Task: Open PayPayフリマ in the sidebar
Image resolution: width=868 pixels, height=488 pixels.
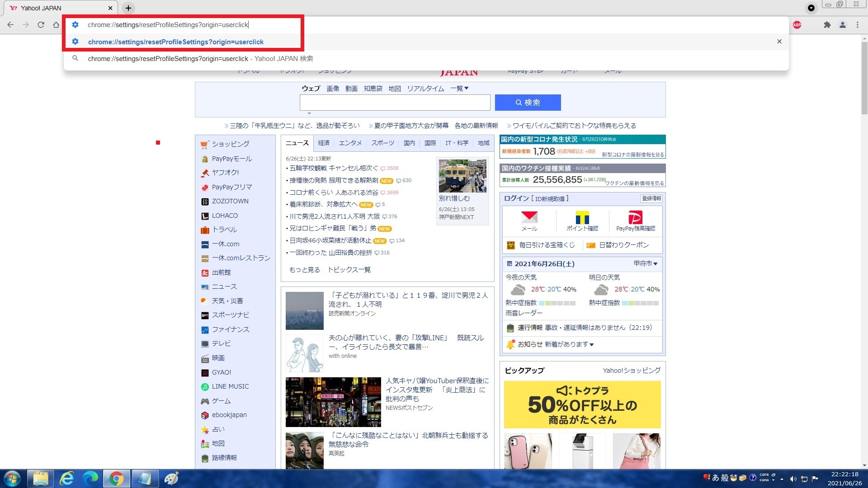Action: [x=226, y=187]
